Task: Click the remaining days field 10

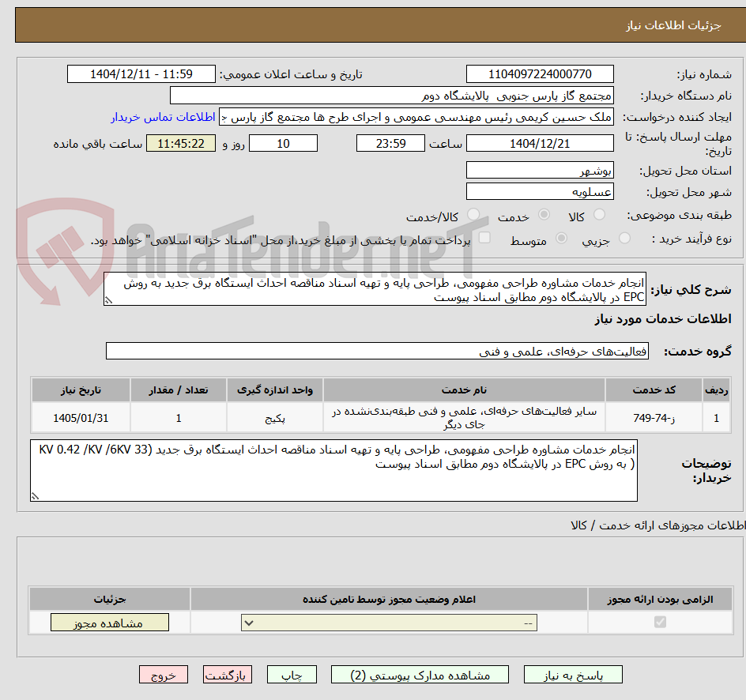Action: pyautogui.click(x=283, y=143)
